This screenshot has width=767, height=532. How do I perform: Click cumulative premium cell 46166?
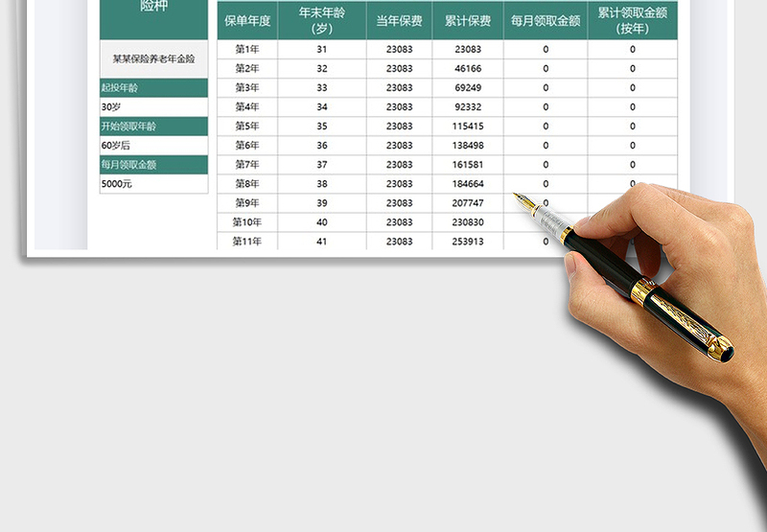coord(468,68)
